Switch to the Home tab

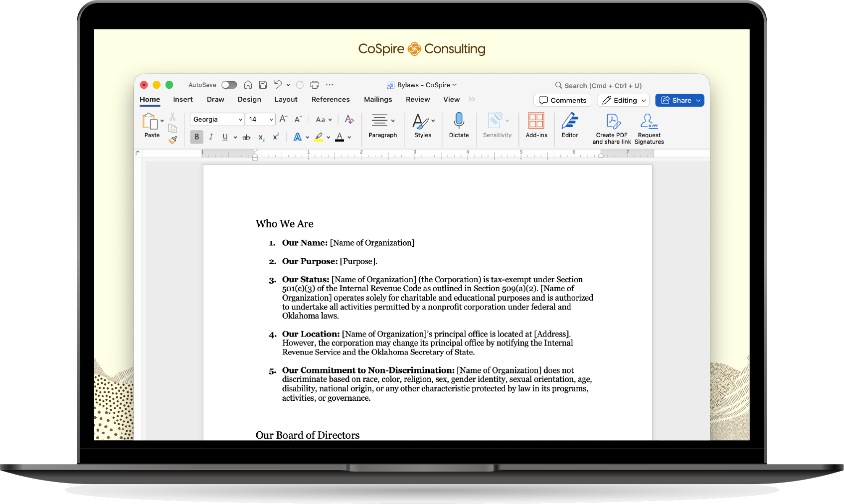(150, 100)
